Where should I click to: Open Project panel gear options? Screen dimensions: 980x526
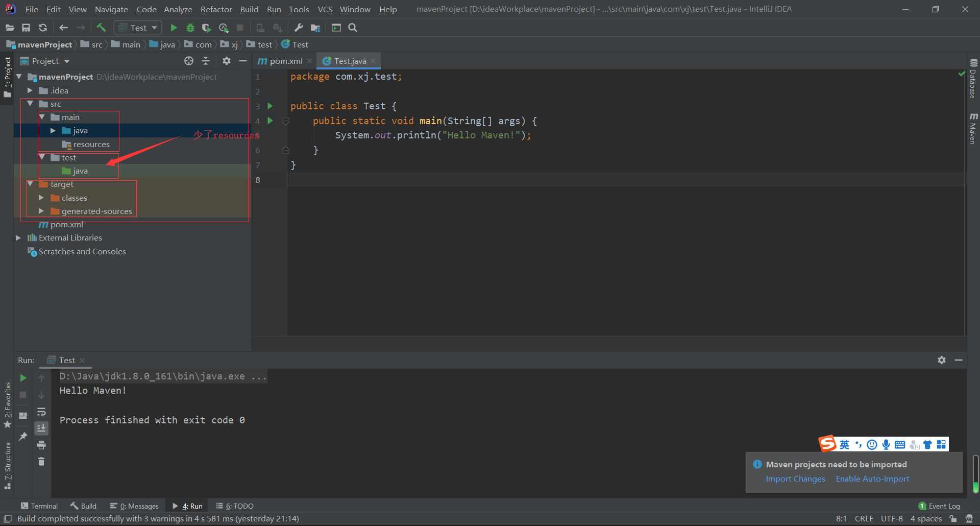(x=227, y=61)
